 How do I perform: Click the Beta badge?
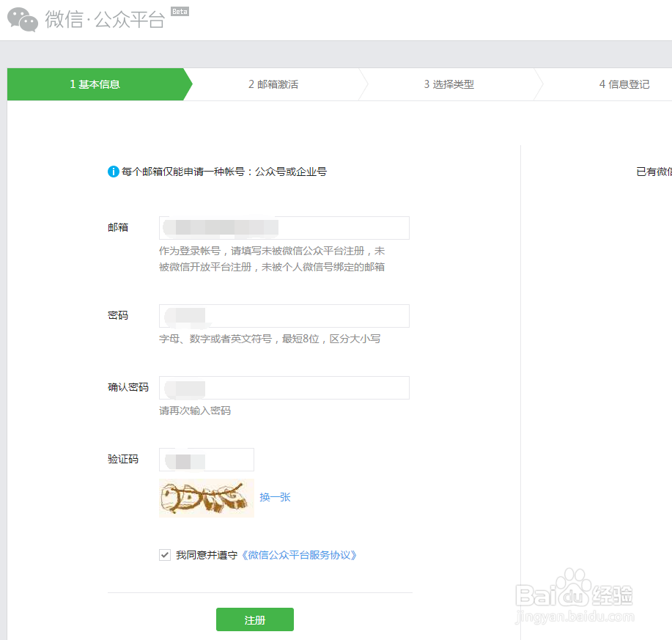180,12
